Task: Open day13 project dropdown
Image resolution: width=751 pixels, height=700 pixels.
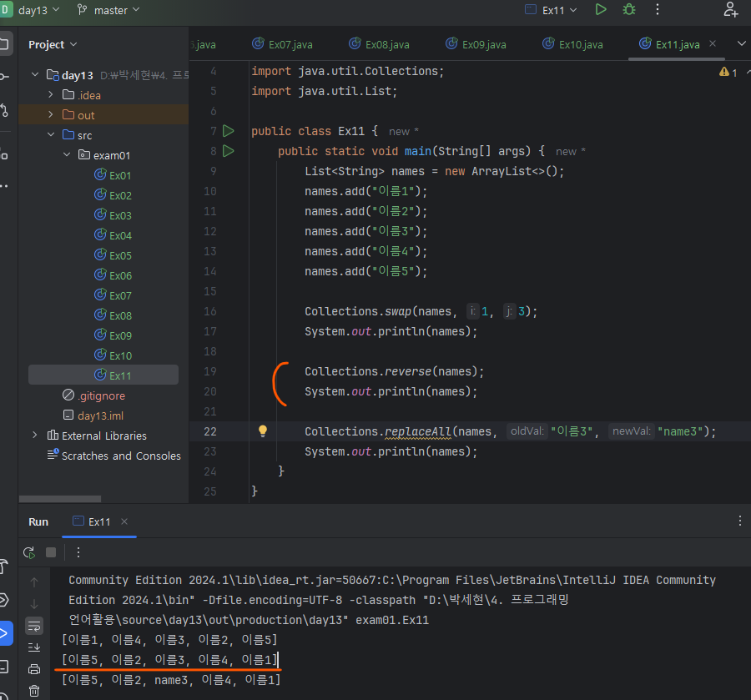Action: click(x=38, y=10)
